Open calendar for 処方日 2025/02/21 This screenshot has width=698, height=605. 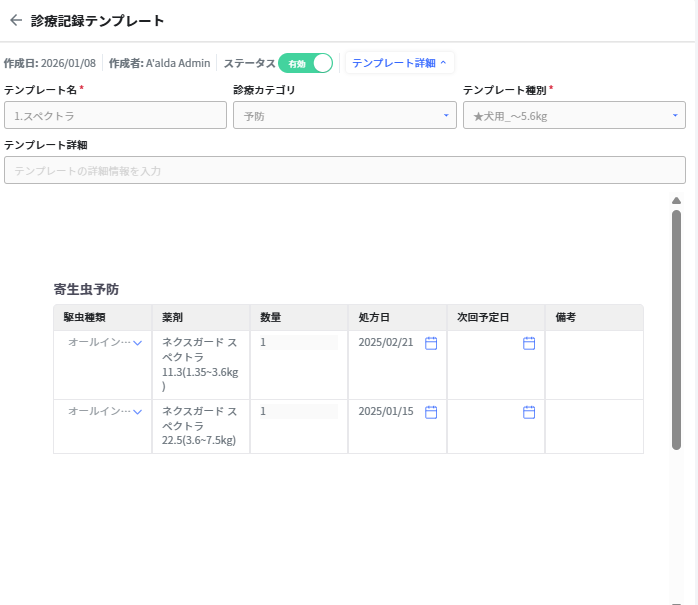(431, 343)
